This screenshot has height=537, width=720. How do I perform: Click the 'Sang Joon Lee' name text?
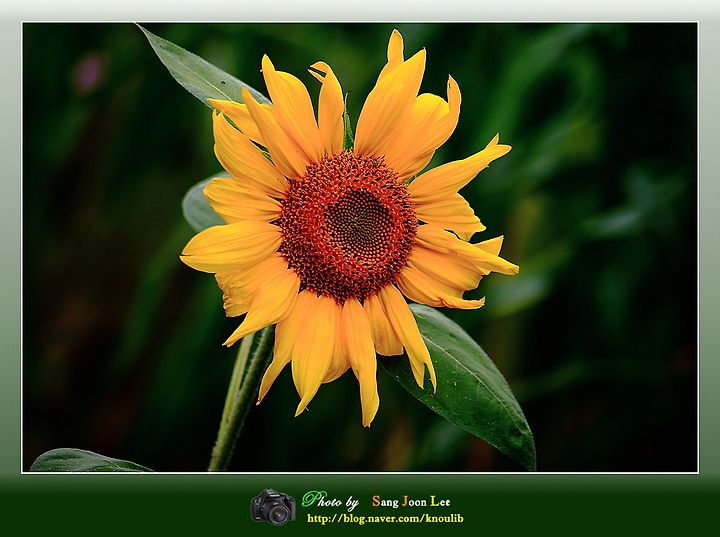(411, 501)
